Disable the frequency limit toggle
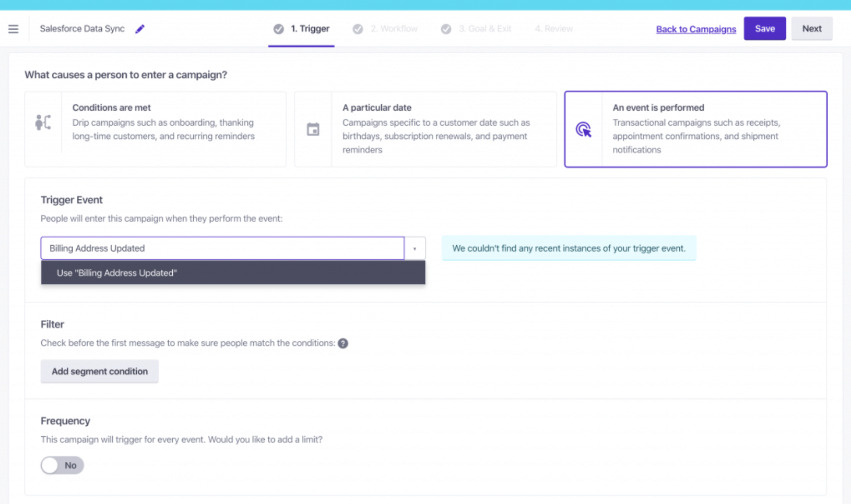The width and height of the screenshot is (851, 504). coord(62,465)
